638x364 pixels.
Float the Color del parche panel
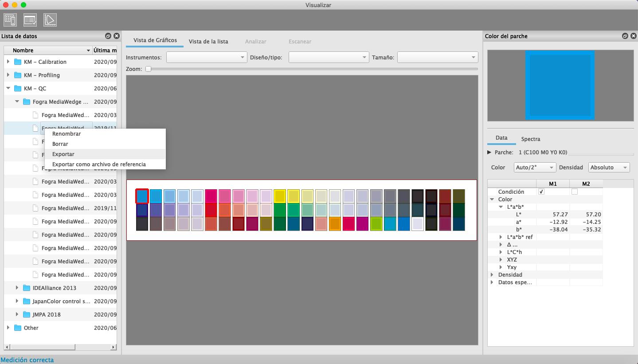[625, 36]
